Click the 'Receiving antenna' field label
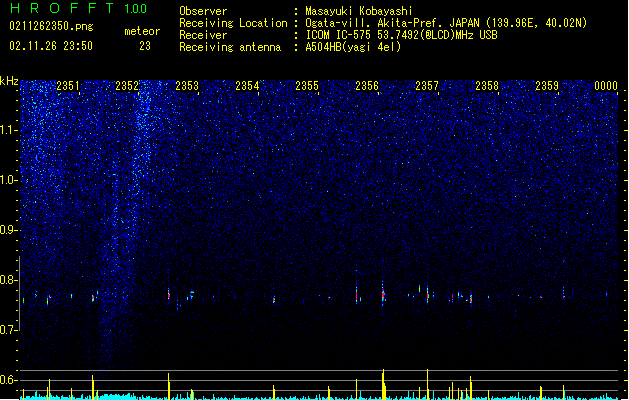The height and width of the screenshot is (400, 629). pyautogui.click(x=230, y=47)
